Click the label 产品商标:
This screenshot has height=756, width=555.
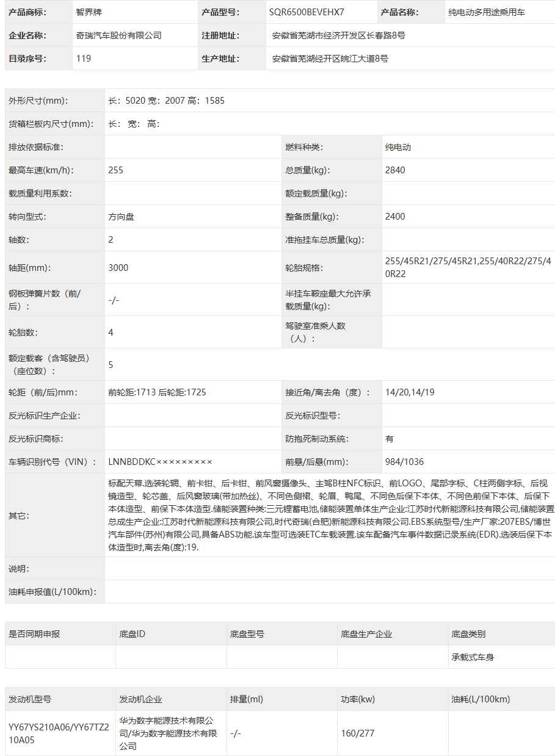click(x=27, y=12)
